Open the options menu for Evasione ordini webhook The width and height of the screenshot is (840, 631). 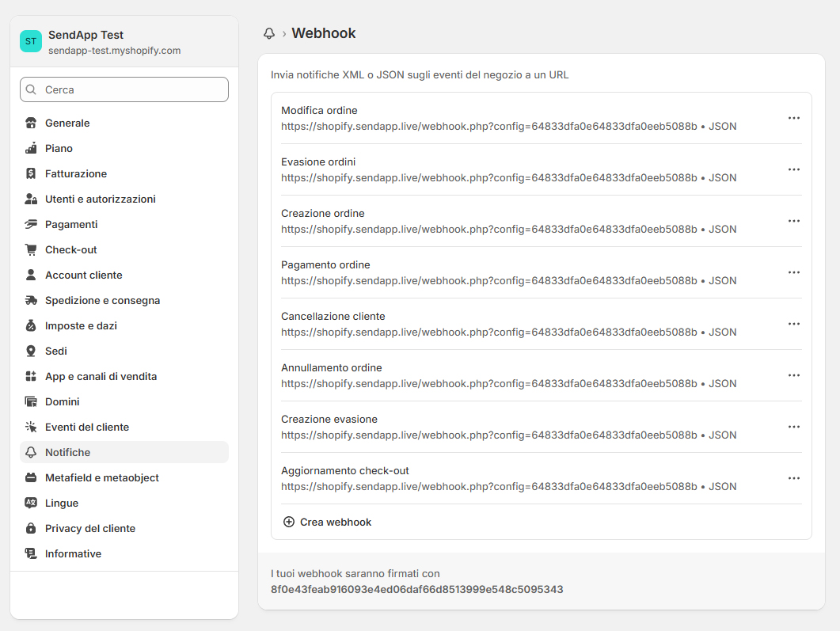(x=794, y=169)
